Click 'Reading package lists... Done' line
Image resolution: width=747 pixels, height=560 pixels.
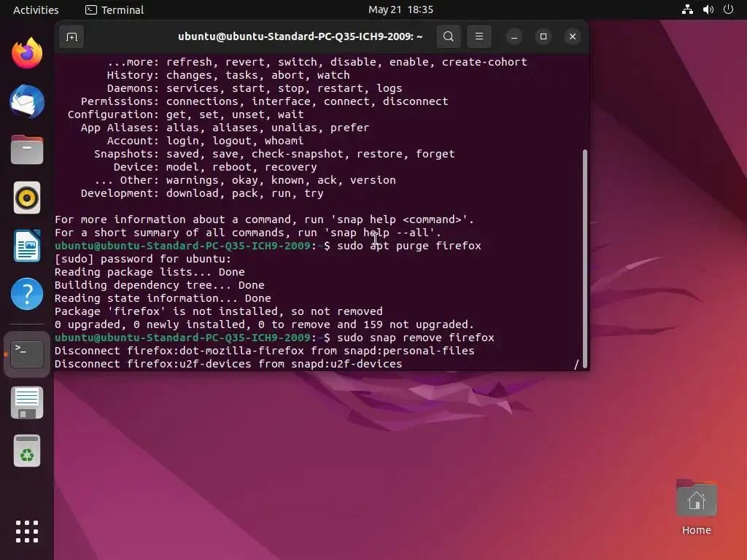pos(149,272)
